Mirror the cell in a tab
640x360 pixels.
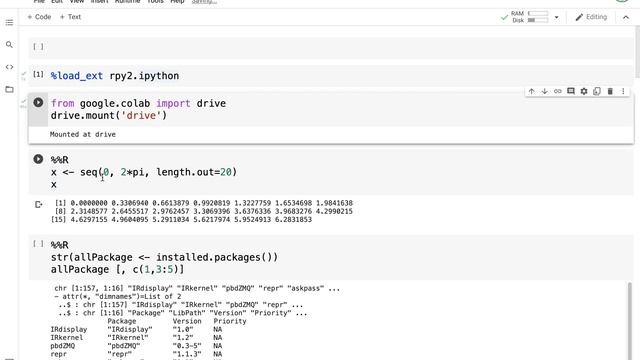(597, 91)
